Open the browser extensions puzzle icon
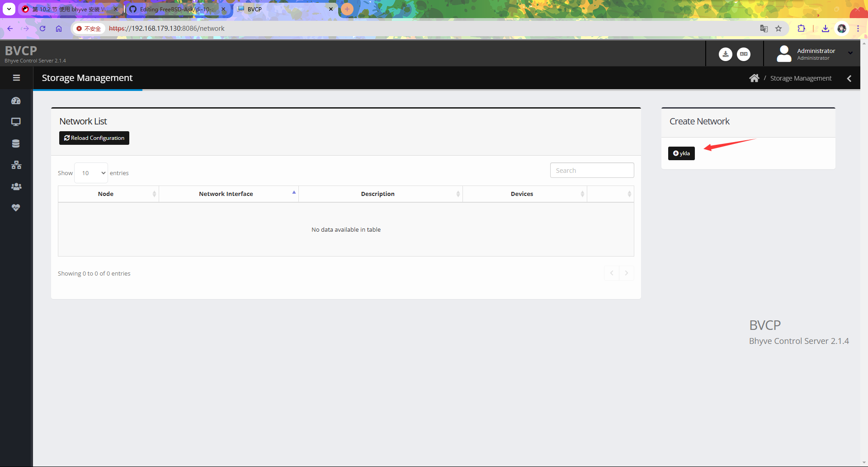This screenshot has width=868, height=467. click(x=801, y=29)
